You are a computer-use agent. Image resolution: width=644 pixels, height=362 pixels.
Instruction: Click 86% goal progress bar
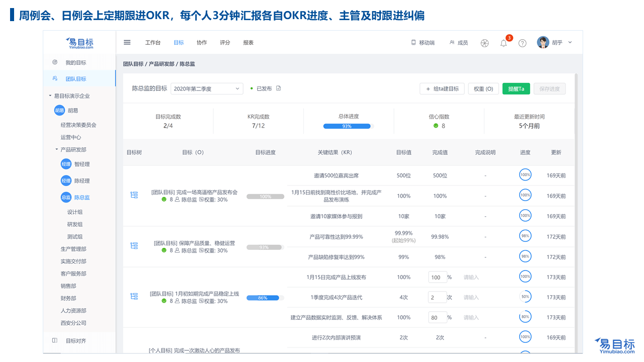[265, 298]
